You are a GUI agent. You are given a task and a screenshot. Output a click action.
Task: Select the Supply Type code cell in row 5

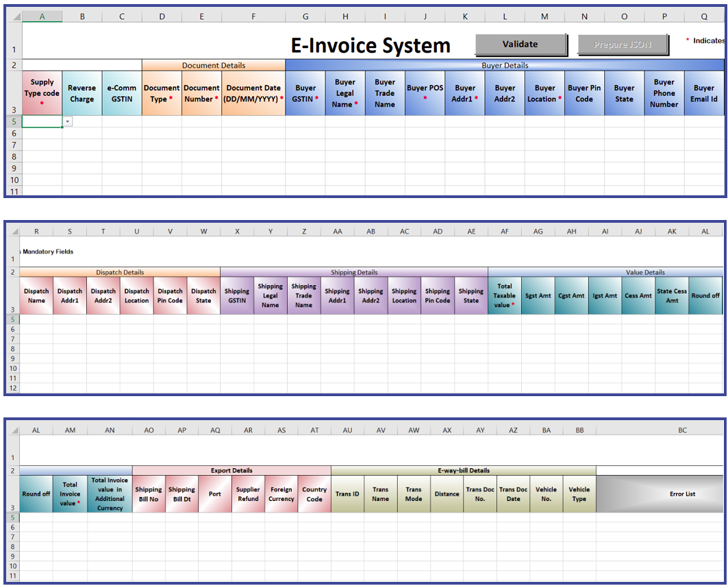coord(41,121)
